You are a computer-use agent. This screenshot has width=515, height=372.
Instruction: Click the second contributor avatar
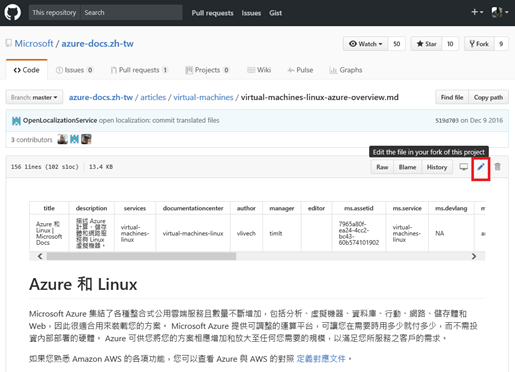(x=74, y=139)
